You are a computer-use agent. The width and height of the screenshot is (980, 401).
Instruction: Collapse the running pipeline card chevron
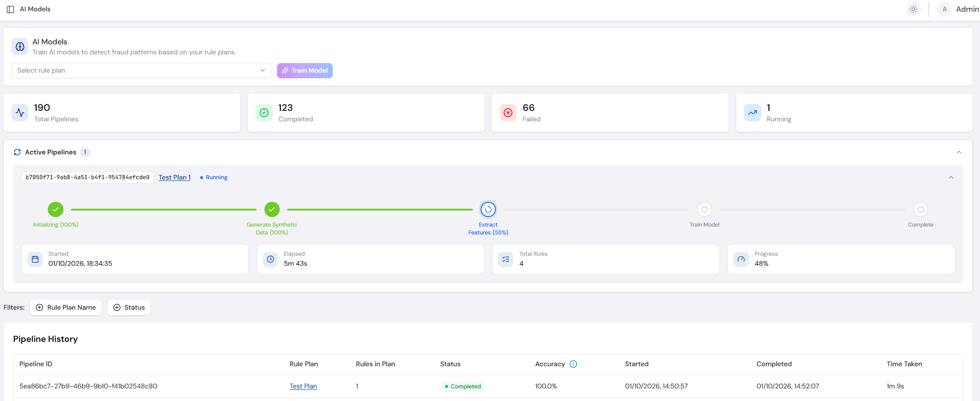point(951,177)
